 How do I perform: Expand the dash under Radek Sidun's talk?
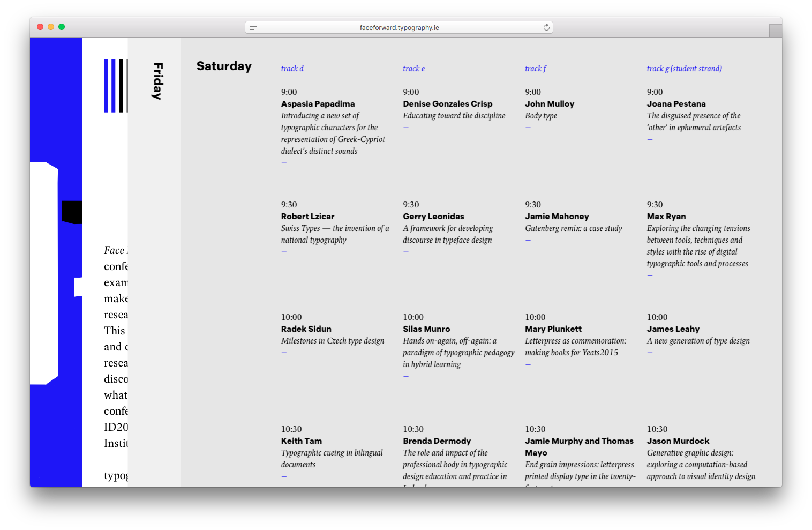[284, 353]
